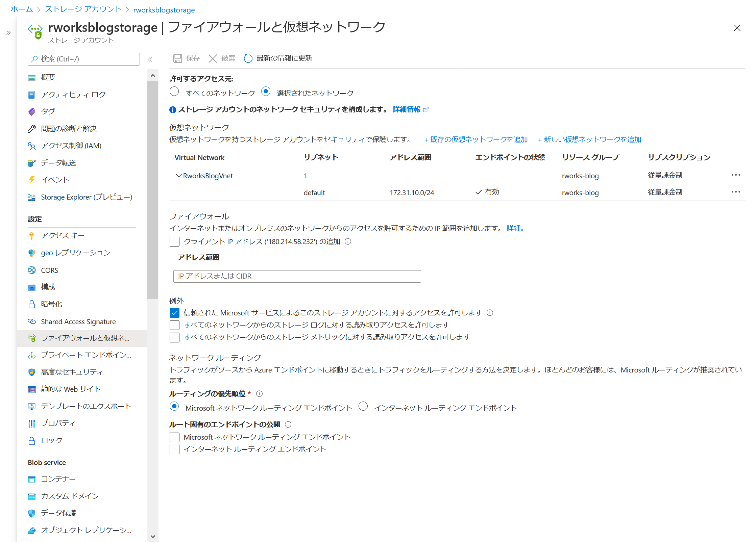Image resolution: width=756 pixels, height=542 pixels.
Task: Click the ロック padlock icon
Action: (32, 441)
